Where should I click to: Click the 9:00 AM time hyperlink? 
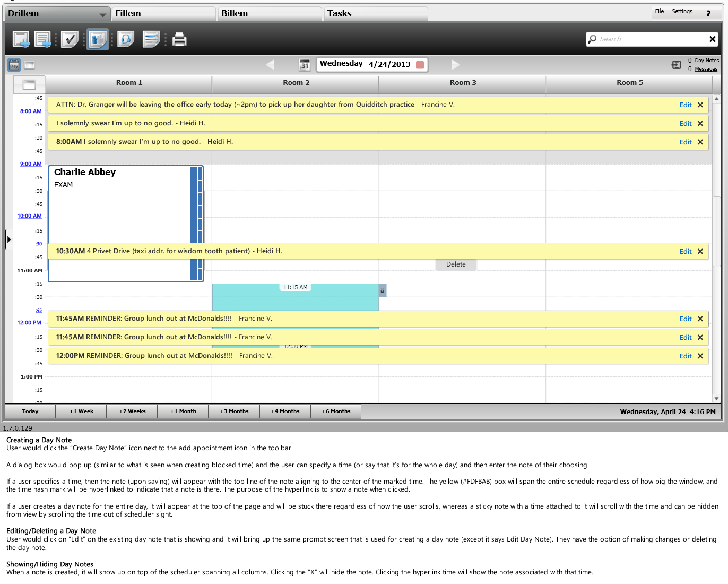[x=31, y=164]
